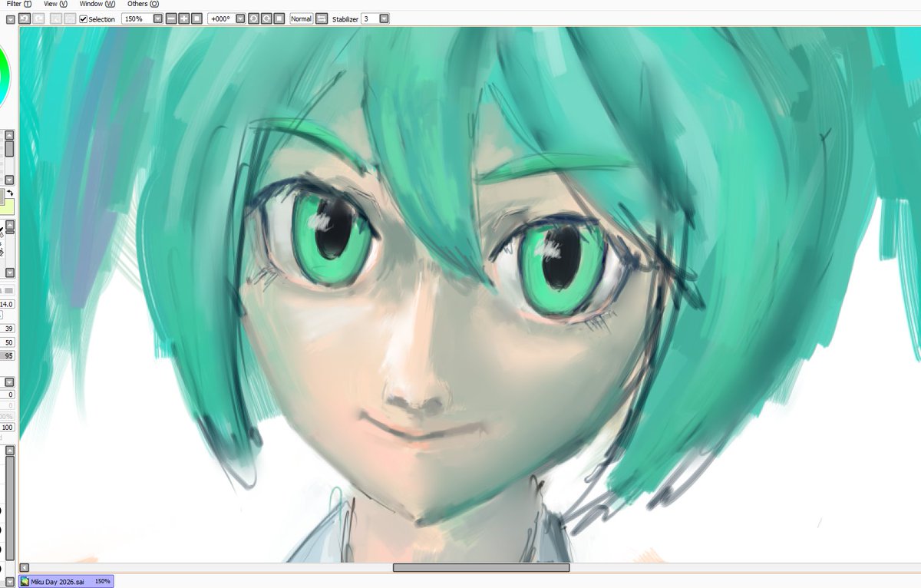Expand the Stabilizer dropdown
921x588 pixels.
click(384, 18)
